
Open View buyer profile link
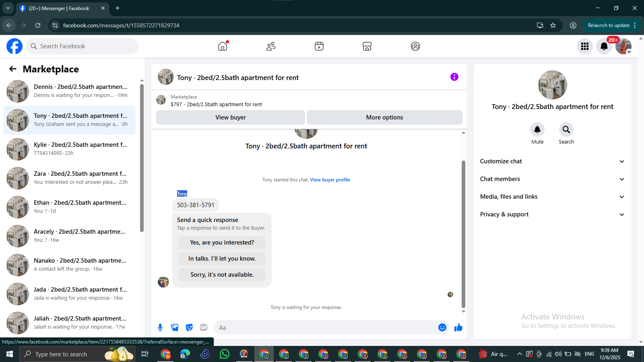pos(330,180)
